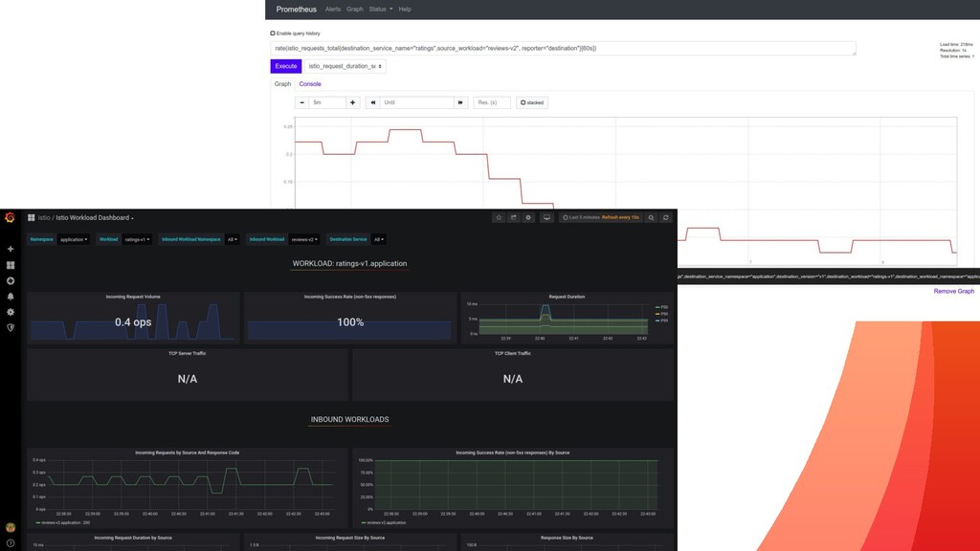
Task: Open the Workload ratings-v1 dropdown
Action: tap(137, 239)
